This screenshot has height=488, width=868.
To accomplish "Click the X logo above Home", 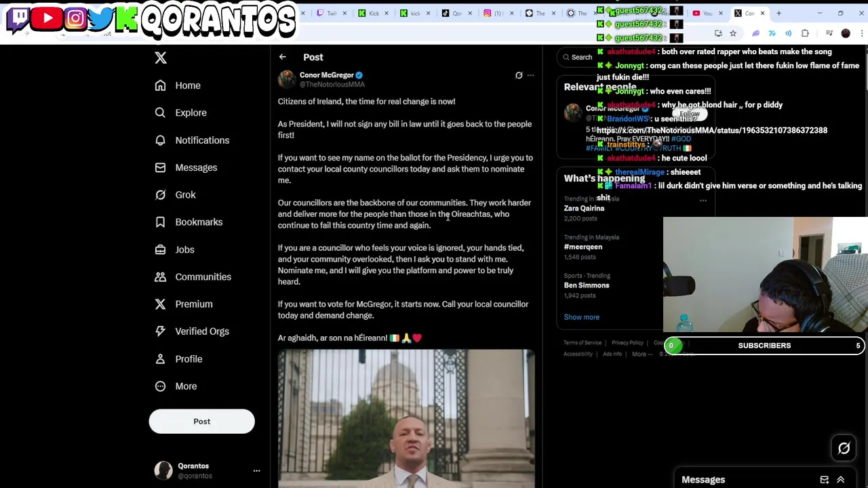I will click(x=161, y=58).
